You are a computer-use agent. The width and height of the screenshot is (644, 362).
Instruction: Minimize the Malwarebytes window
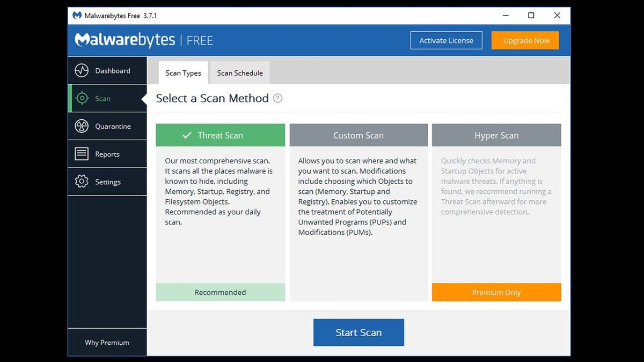pos(505,16)
